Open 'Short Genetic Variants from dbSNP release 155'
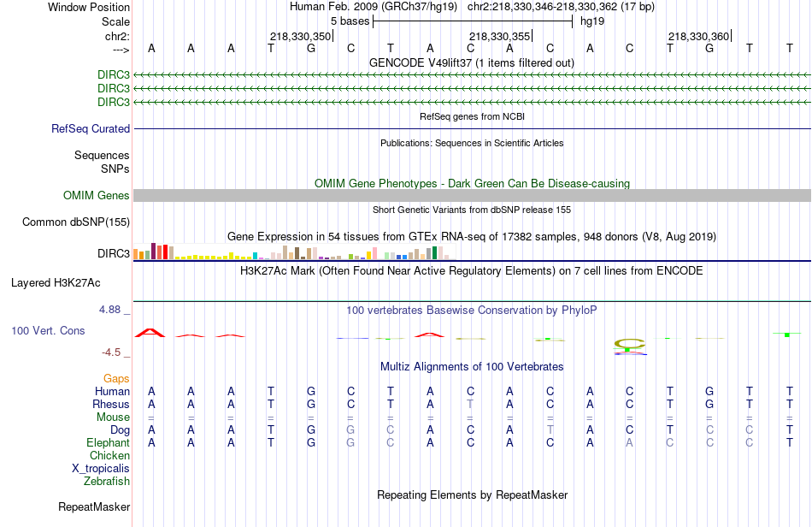The height and width of the screenshot is (527, 812). click(x=472, y=210)
